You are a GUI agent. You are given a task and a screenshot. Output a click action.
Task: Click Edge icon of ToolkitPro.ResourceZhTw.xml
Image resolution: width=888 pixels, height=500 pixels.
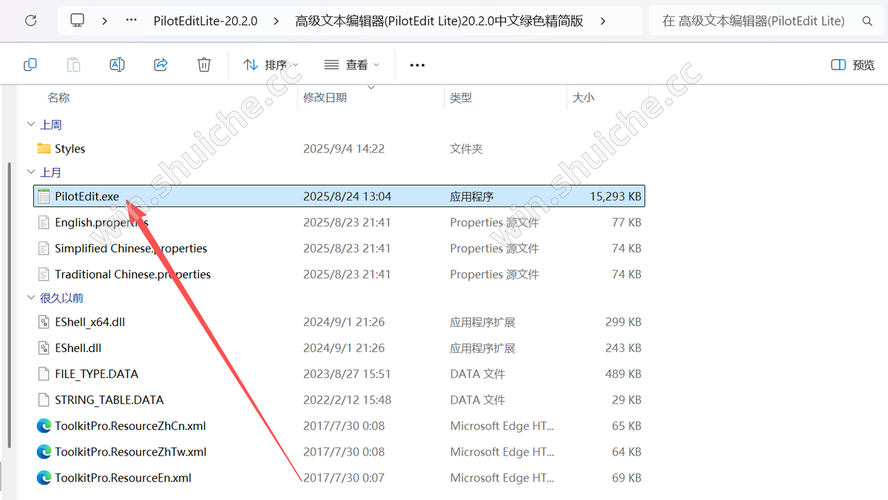44,452
